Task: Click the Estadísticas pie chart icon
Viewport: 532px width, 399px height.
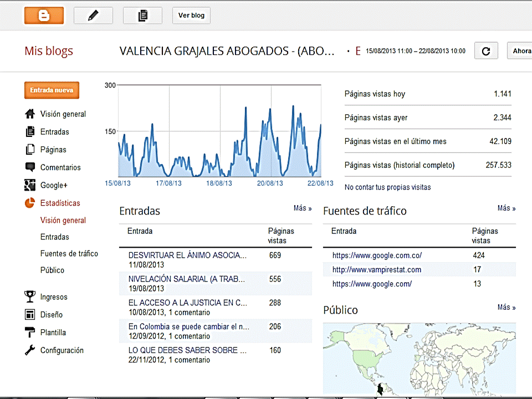Action: coord(30,203)
